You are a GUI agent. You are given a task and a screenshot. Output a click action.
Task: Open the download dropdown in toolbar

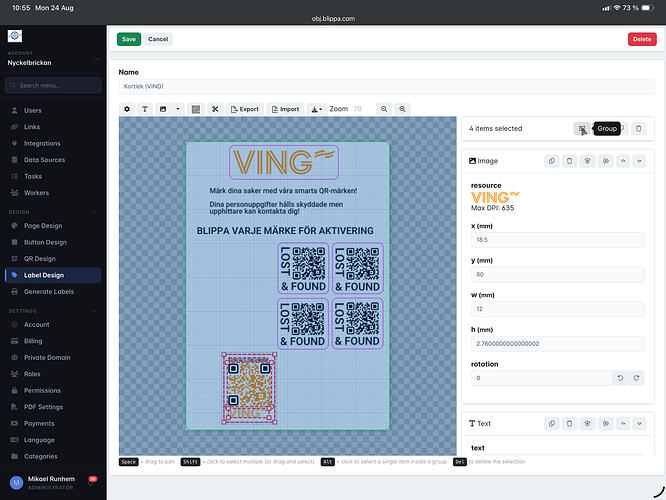pyautogui.click(x=317, y=109)
